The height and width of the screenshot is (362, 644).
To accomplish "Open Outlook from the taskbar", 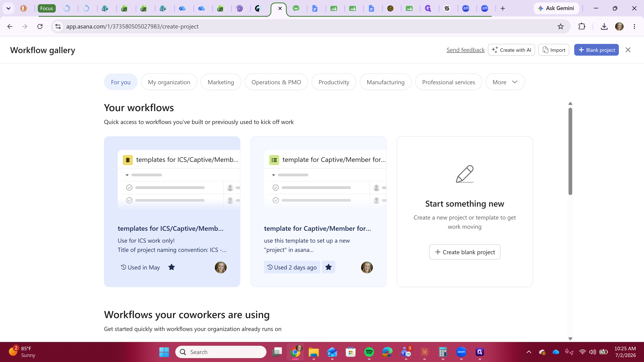I will point(332,352).
